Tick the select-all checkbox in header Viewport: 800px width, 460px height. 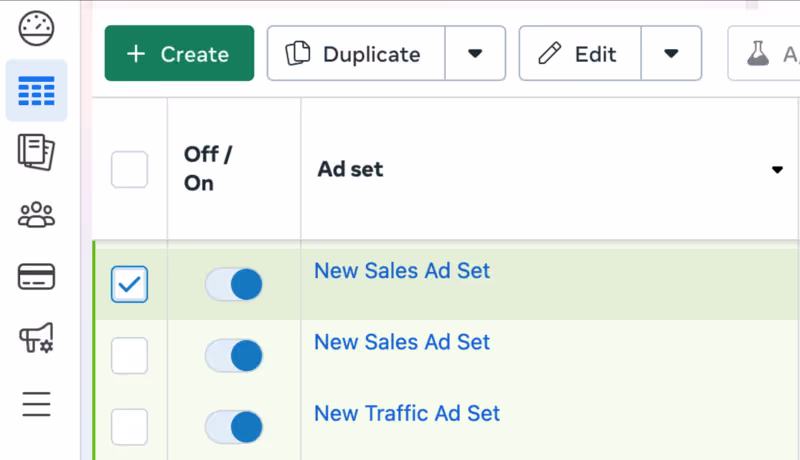[x=130, y=169]
